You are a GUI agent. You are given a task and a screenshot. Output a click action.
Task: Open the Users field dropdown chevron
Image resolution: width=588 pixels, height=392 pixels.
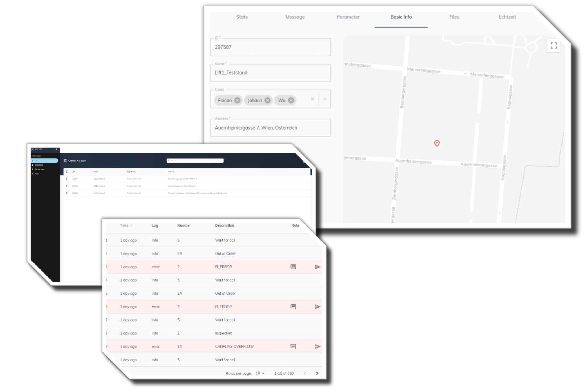pyautogui.click(x=325, y=99)
